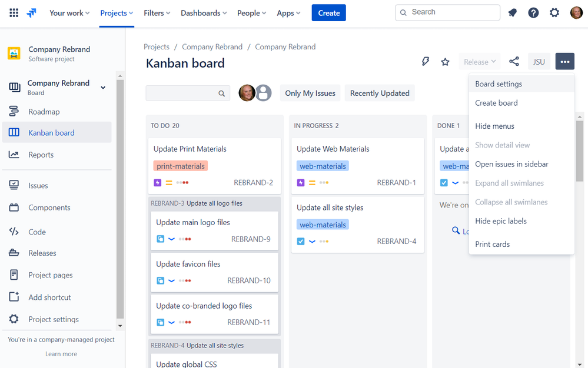
Task: Click the sidebar vertical scrollbar
Action: click(x=120, y=199)
